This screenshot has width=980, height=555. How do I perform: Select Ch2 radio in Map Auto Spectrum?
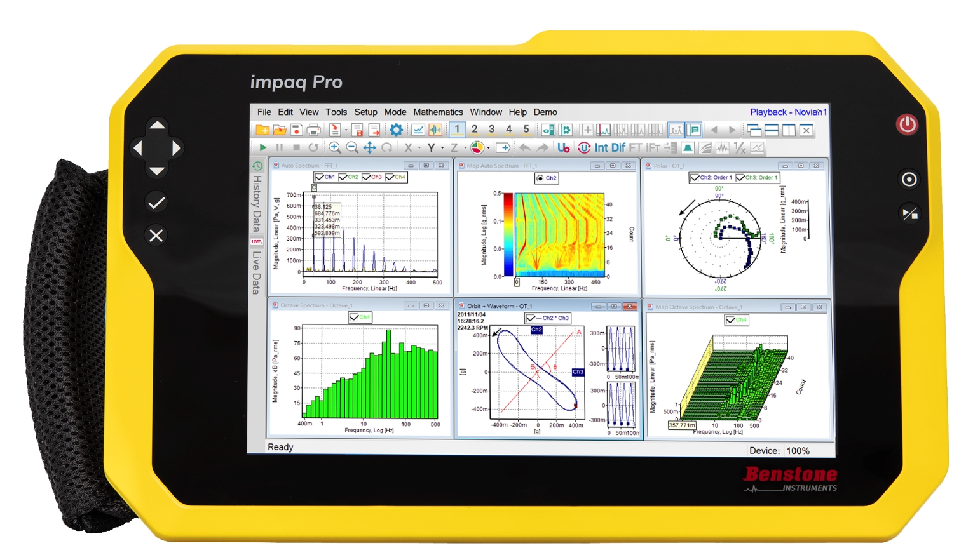pyautogui.click(x=540, y=178)
